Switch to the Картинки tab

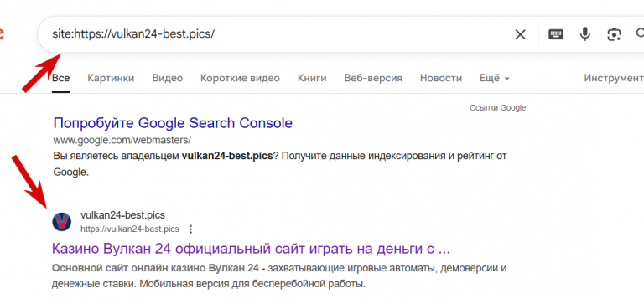pyautogui.click(x=111, y=78)
